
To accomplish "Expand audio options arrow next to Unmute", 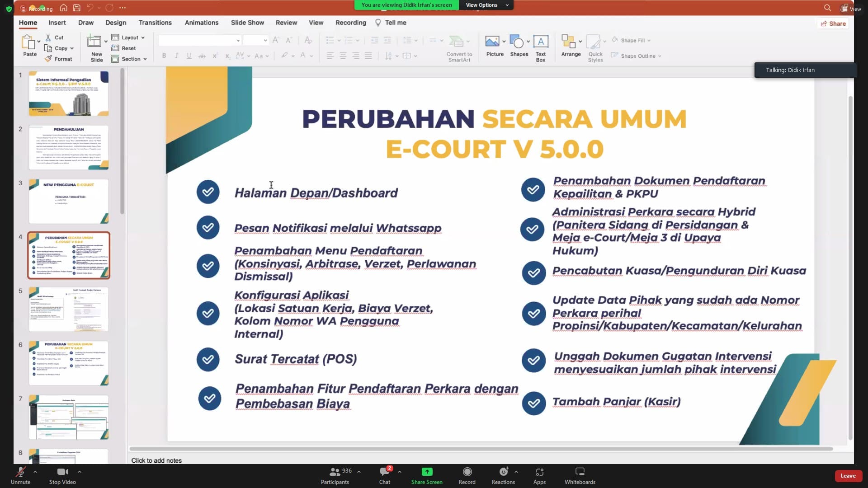I will [x=35, y=471].
